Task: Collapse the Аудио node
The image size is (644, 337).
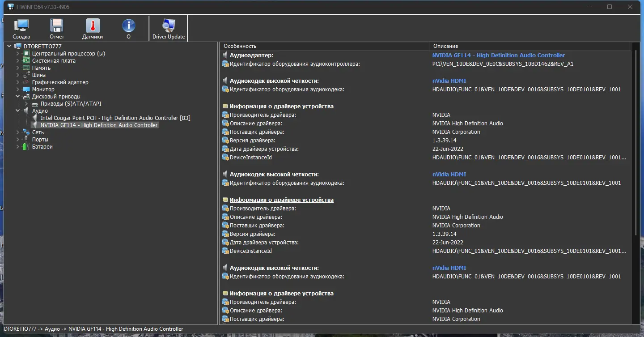Action: tap(18, 111)
